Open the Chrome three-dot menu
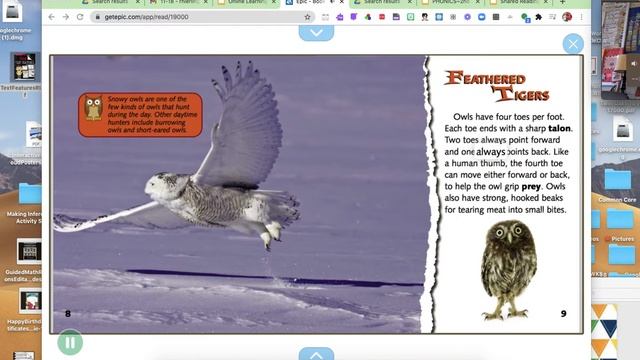The width and height of the screenshot is (640, 360). coord(581,17)
